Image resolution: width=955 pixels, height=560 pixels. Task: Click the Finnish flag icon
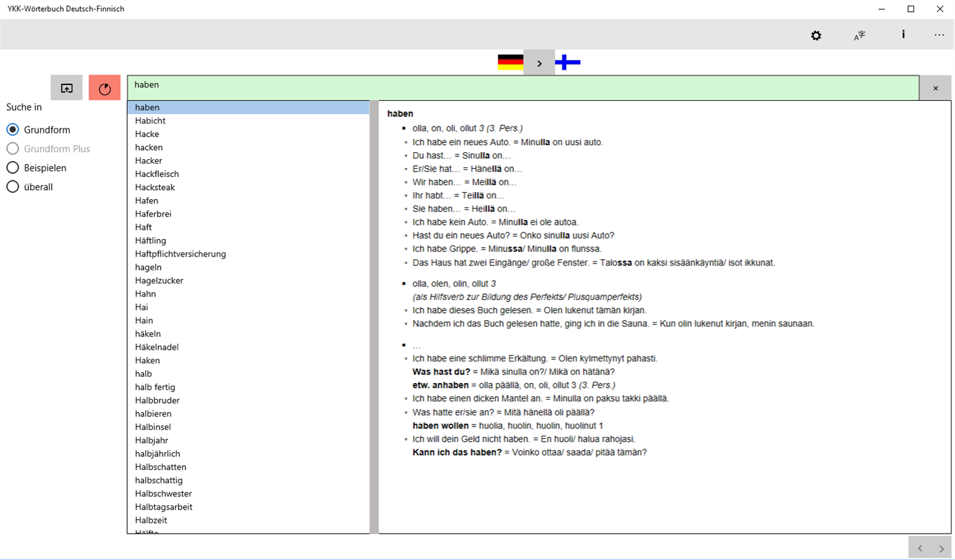pyautogui.click(x=568, y=63)
